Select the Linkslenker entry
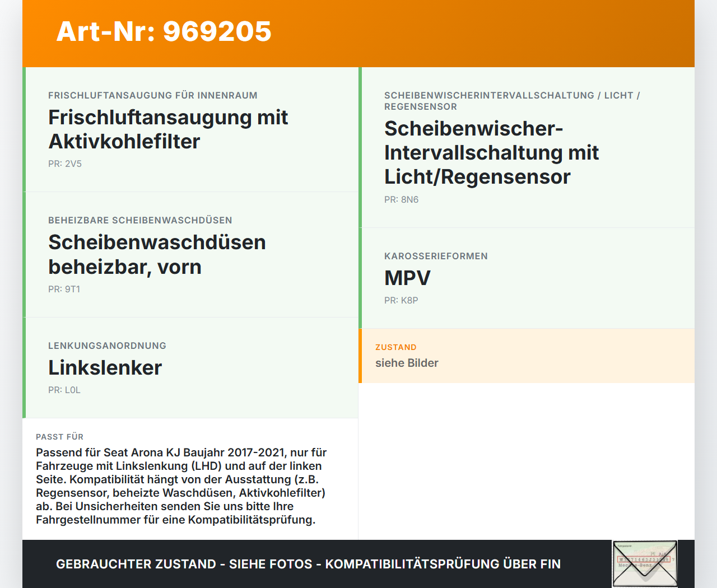This screenshot has height=588, width=717. point(105,368)
